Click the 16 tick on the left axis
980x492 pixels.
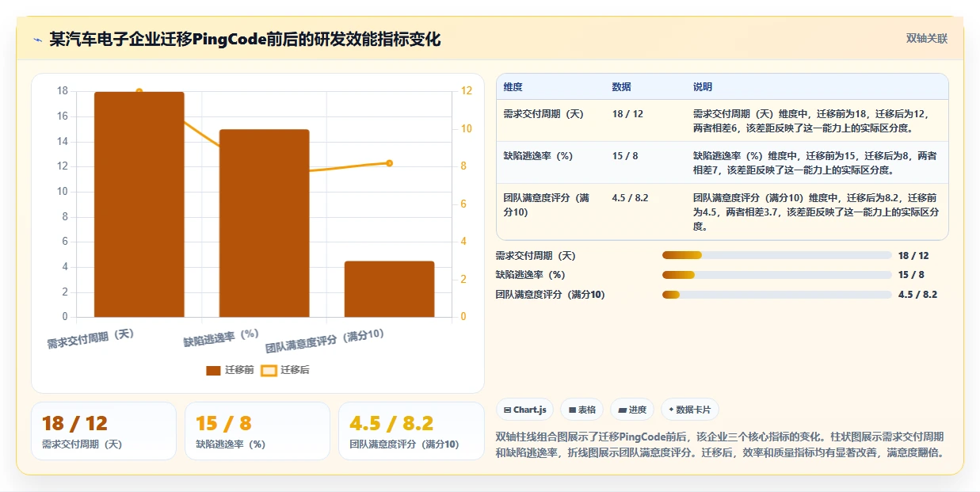pos(62,116)
